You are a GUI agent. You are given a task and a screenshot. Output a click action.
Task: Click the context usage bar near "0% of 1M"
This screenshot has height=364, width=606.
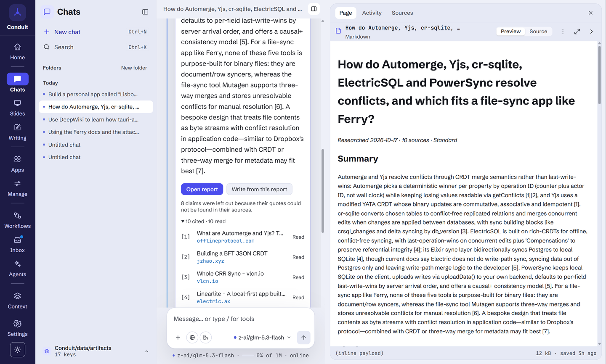click(248, 356)
